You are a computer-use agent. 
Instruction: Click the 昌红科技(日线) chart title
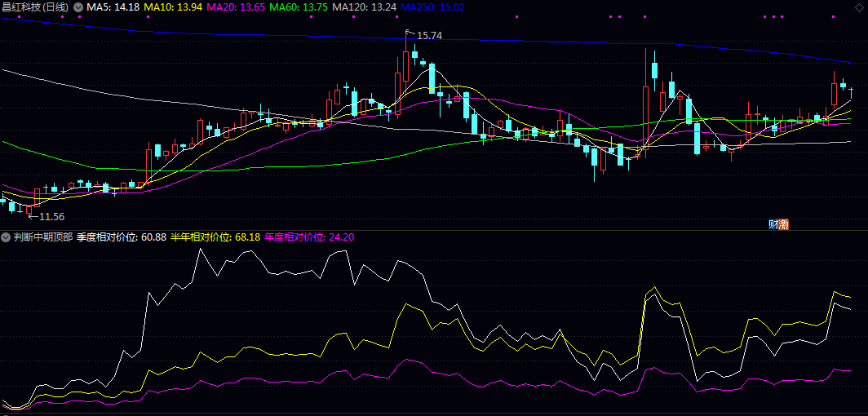pos(36,7)
